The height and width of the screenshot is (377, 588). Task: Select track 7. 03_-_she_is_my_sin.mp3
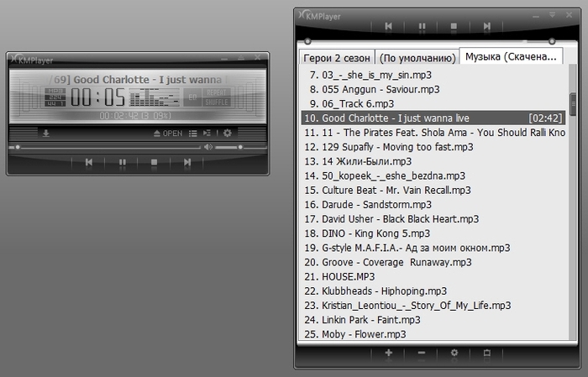coord(433,75)
